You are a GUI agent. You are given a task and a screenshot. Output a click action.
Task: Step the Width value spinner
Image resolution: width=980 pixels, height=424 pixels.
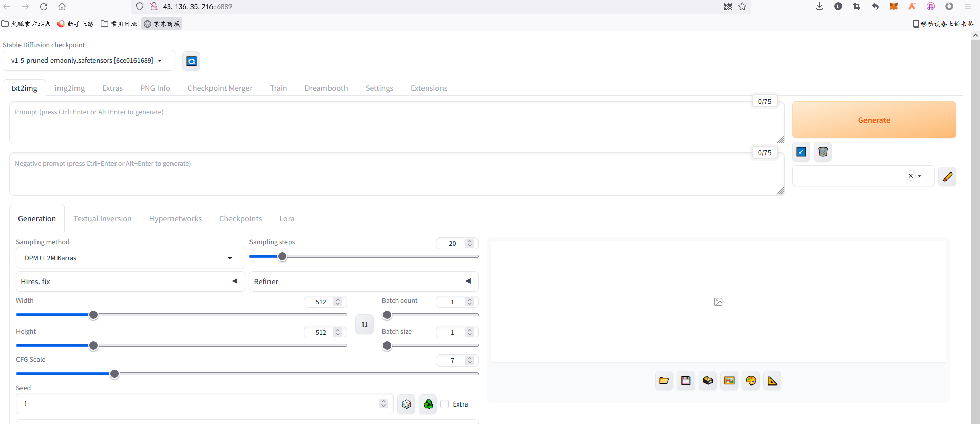[338, 302]
